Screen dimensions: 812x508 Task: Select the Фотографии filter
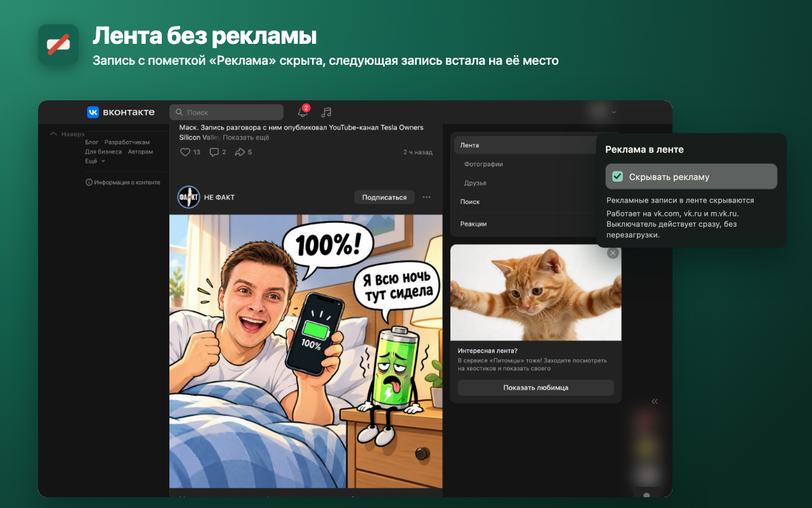point(483,164)
